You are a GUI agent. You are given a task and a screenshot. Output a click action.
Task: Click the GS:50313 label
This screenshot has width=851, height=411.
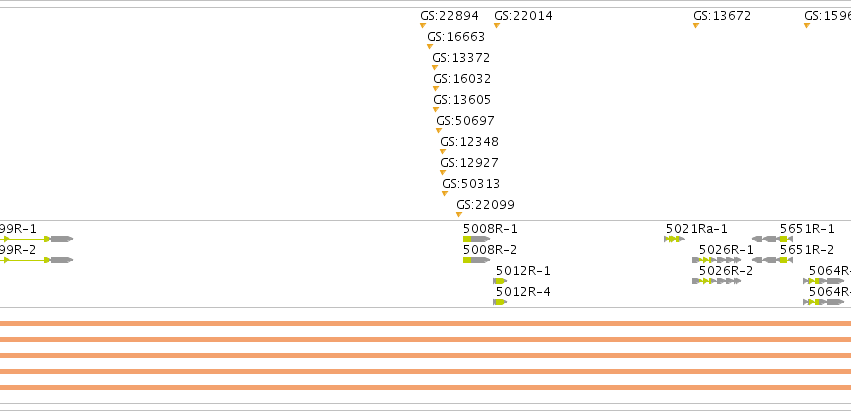pyautogui.click(x=471, y=184)
